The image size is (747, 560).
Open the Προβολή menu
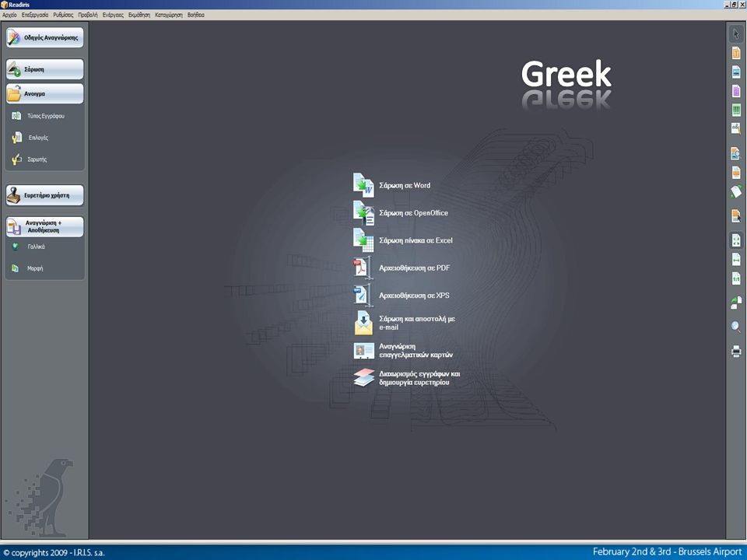pyautogui.click(x=88, y=15)
